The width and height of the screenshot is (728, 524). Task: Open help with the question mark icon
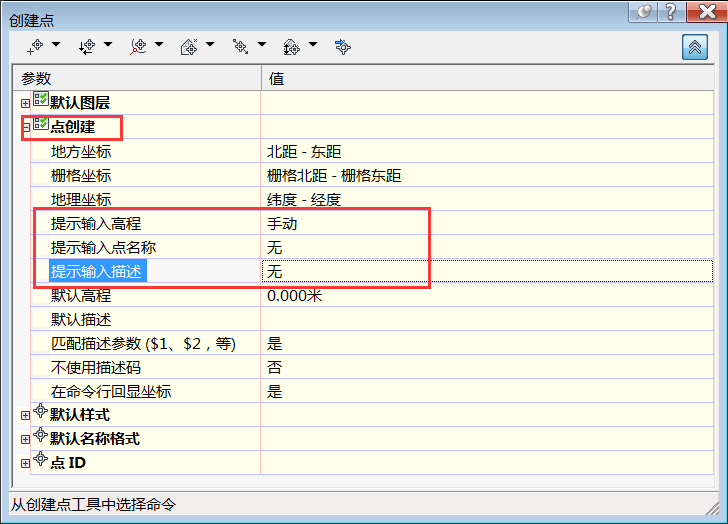point(671,12)
